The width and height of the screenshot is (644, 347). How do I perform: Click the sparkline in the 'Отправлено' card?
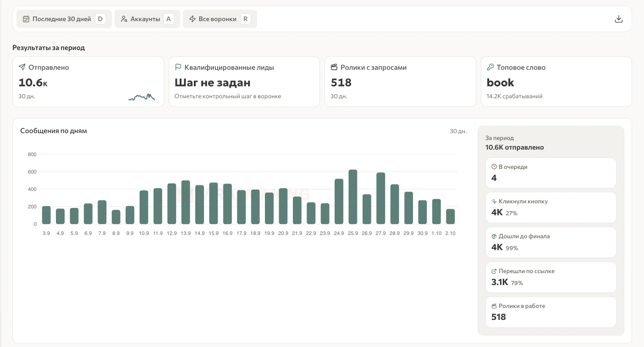(142, 97)
